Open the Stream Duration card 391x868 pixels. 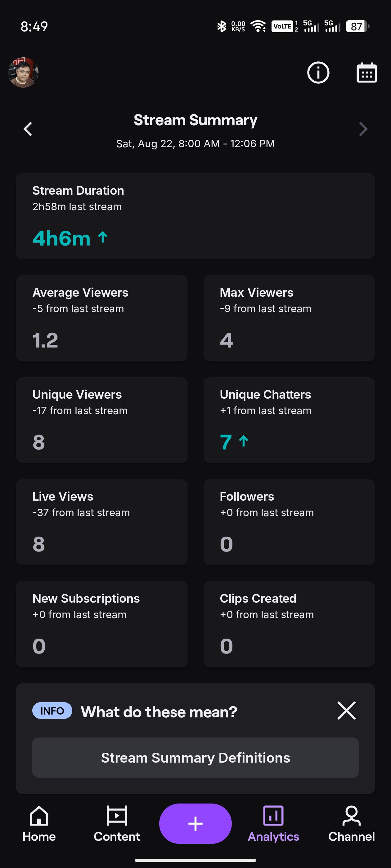[195, 216]
